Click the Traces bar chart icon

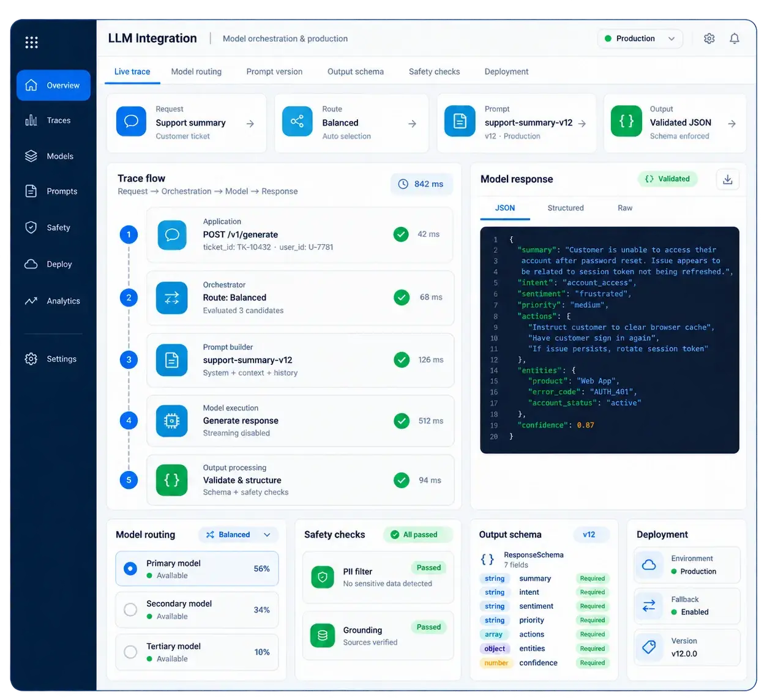tap(31, 121)
